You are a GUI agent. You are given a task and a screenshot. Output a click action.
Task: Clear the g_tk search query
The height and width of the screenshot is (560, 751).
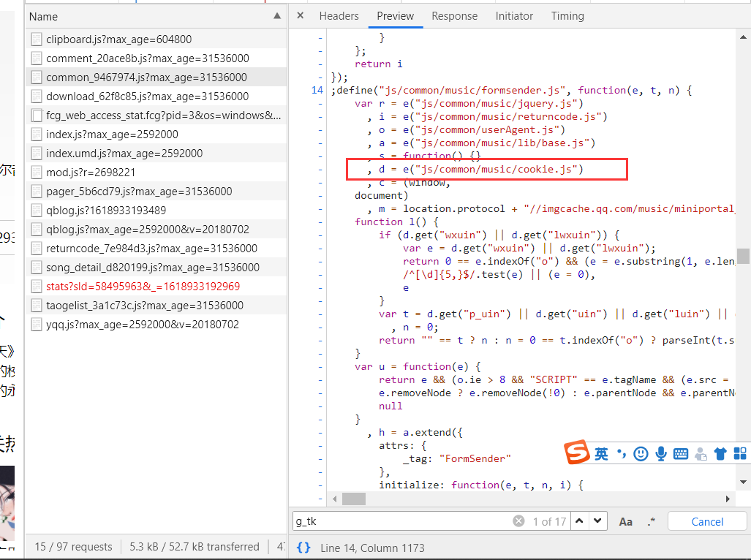click(x=518, y=521)
